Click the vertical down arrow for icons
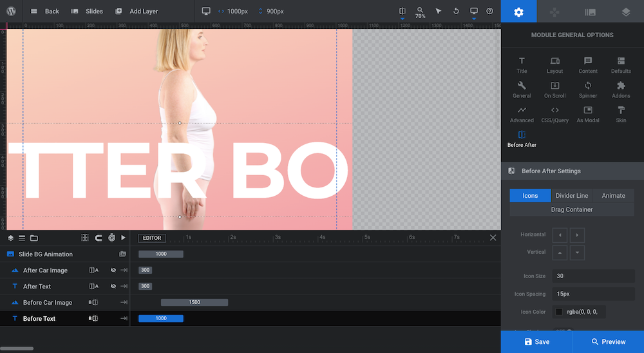644x353 pixels. coord(576,253)
